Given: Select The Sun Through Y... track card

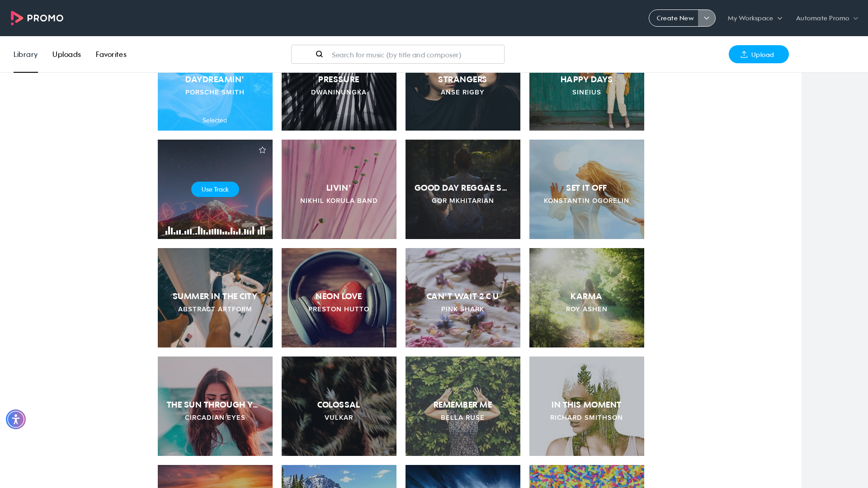Looking at the screenshot, I should pyautogui.click(x=215, y=406).
